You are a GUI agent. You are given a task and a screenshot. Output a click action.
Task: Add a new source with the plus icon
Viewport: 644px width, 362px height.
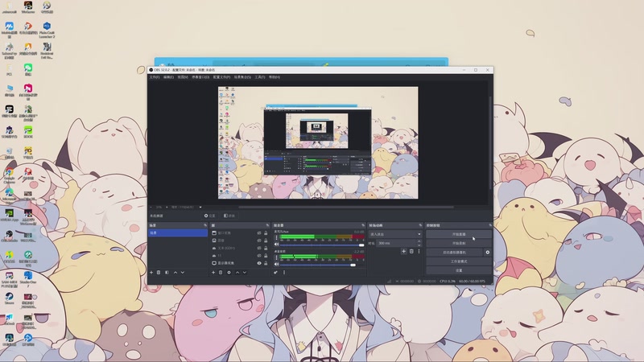click(213, 273)
